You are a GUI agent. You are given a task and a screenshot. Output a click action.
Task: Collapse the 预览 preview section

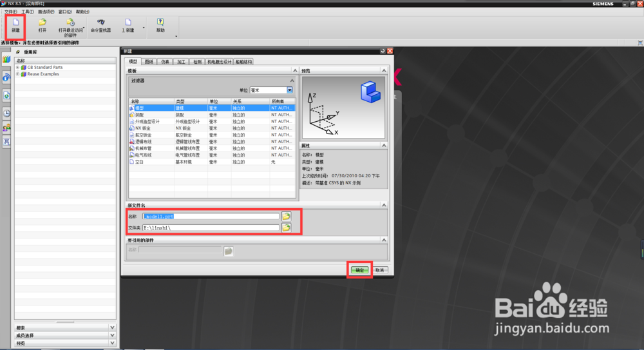(384, 70)
